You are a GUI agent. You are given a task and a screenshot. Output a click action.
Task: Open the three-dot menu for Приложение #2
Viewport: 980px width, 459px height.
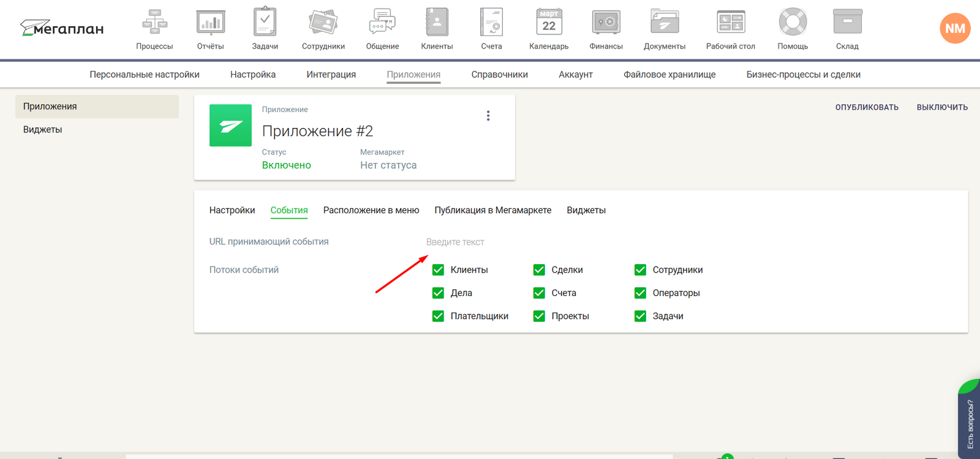coord(488,116)
